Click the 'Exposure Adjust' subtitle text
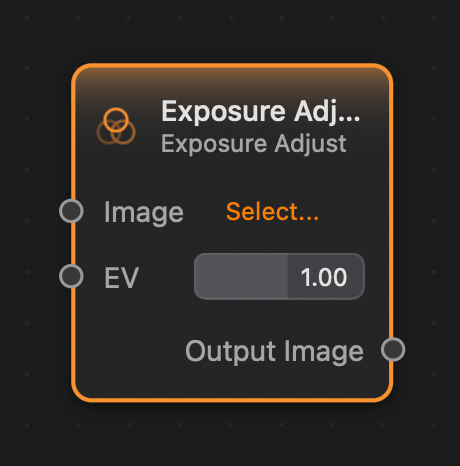Viewport: 460px width, 466px height. pyautogui.click(x=254, y=144)
